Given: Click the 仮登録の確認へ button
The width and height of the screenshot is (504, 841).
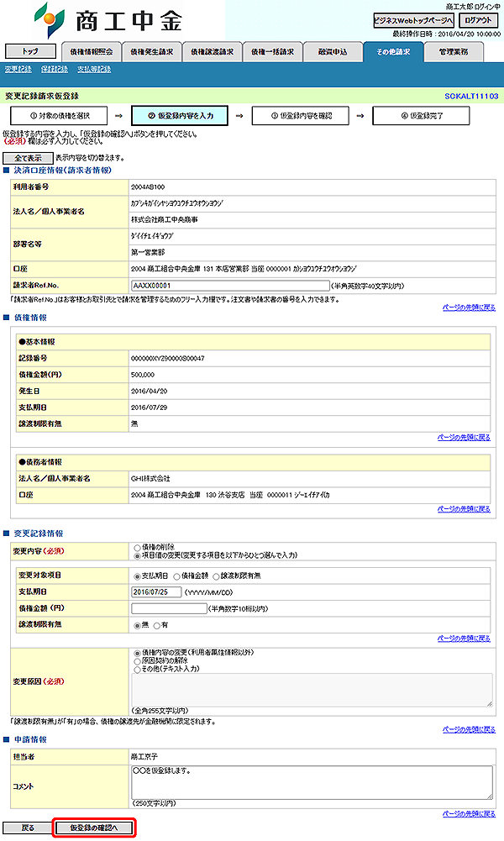Looking at the screenshot, I should tap(94, 828).
